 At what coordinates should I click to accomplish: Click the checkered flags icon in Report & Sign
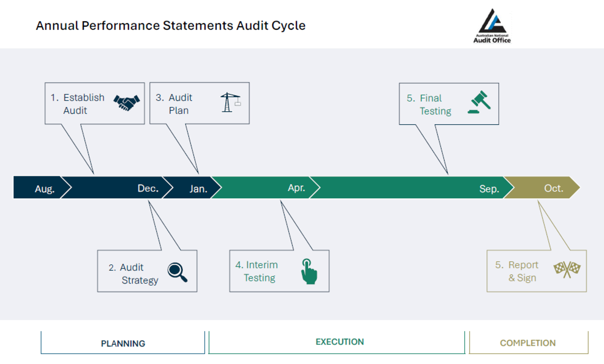tap(567, 269)
